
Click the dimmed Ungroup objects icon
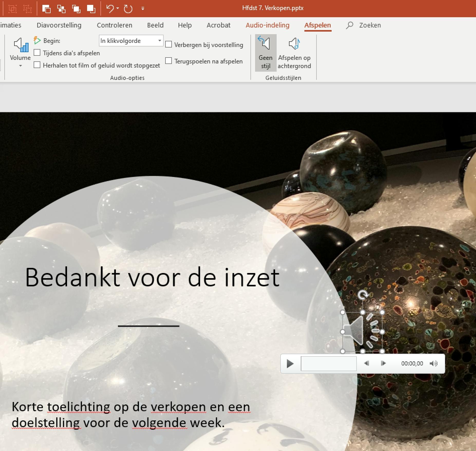[27, 9]
